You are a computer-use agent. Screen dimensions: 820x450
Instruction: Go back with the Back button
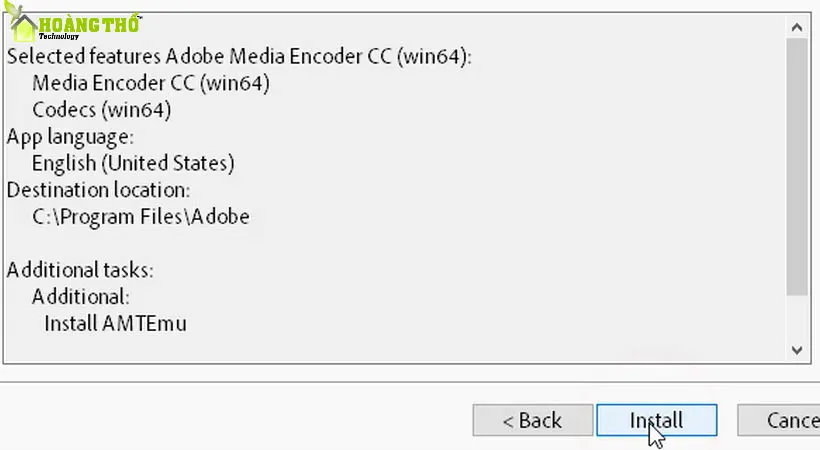532,420
